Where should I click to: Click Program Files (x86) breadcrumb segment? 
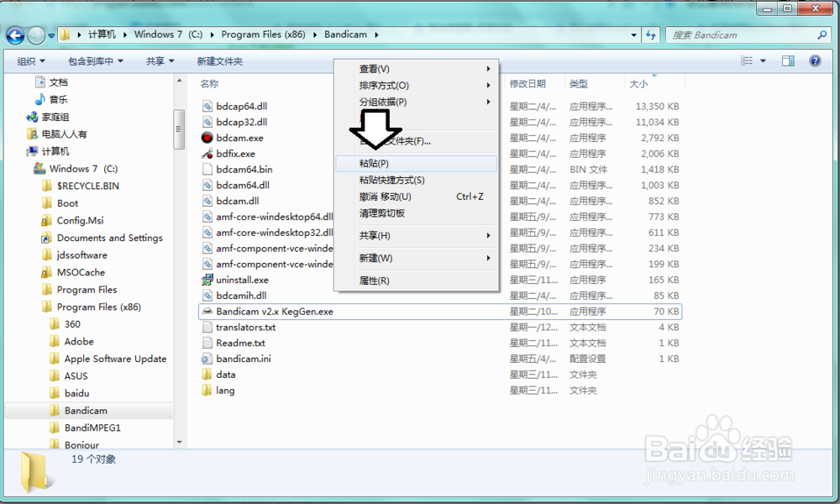tap(263, 34)
